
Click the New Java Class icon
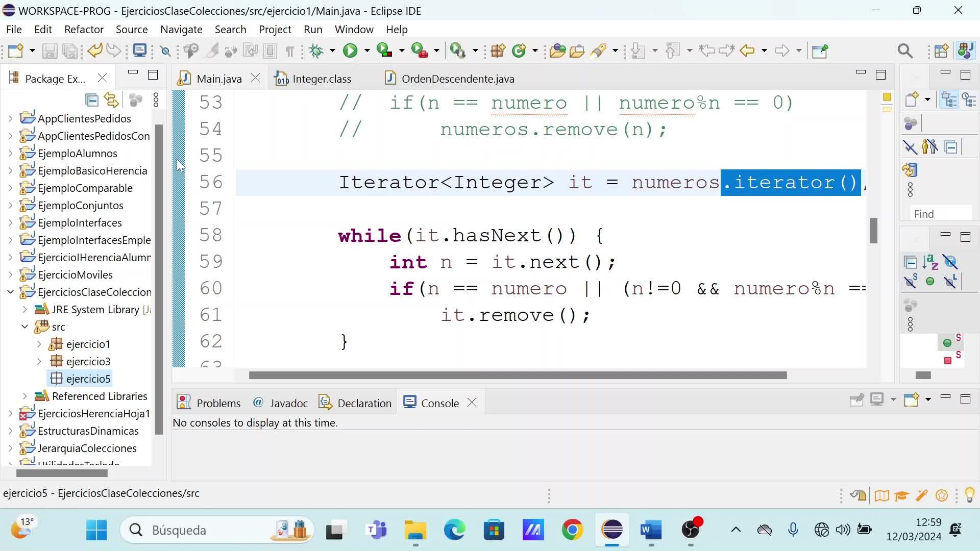coord(519,51)
